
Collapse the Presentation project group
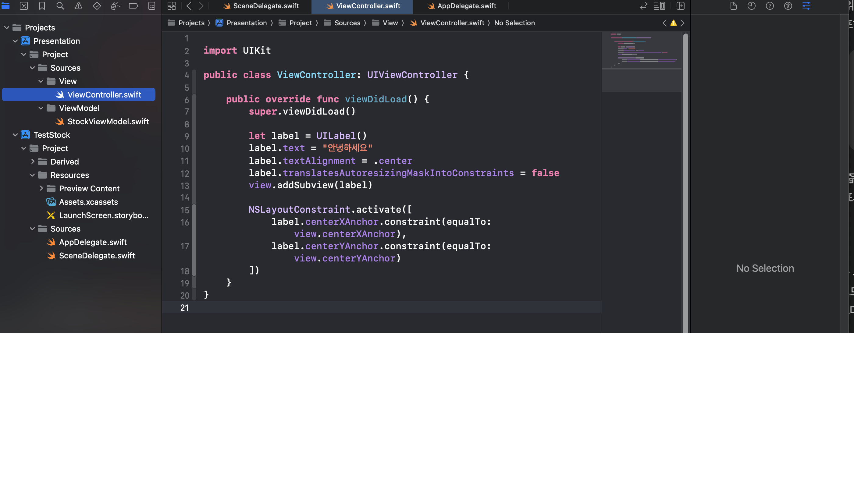click(15, 41)
